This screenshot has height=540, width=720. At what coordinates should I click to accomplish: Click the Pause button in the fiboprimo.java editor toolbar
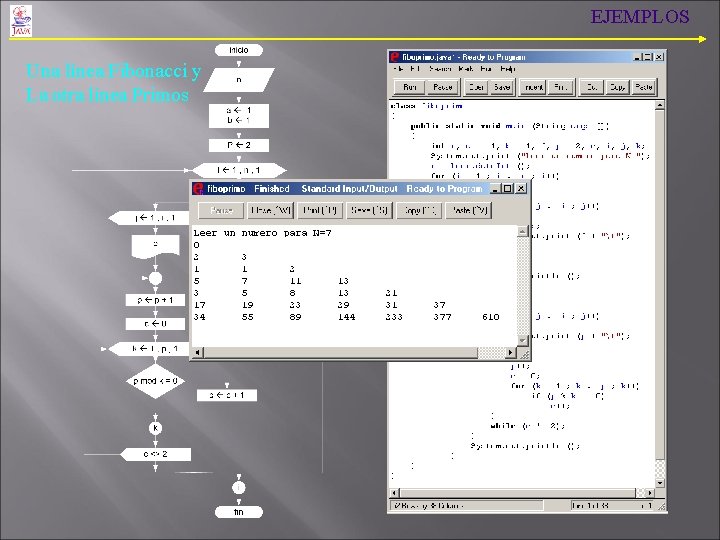tap(443, 87)
